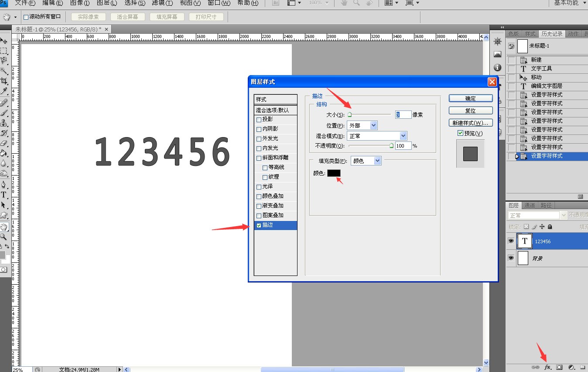Viewport: 588px width, 372px height.
Task: Select the Crop tool
Action: (3, 81)
